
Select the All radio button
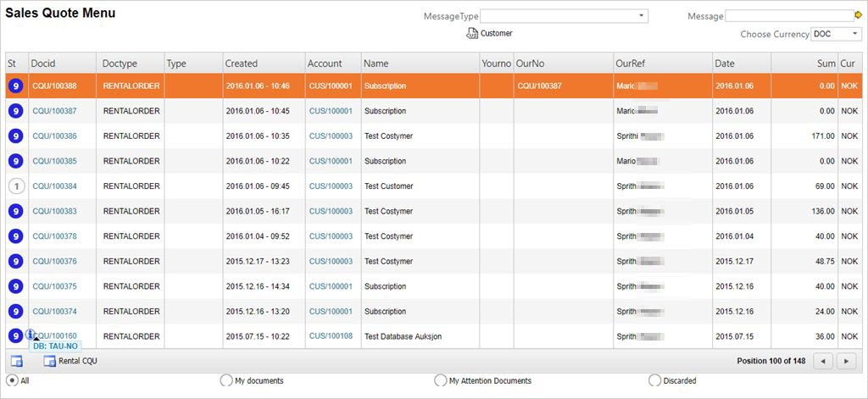click(x=12, y=380)
